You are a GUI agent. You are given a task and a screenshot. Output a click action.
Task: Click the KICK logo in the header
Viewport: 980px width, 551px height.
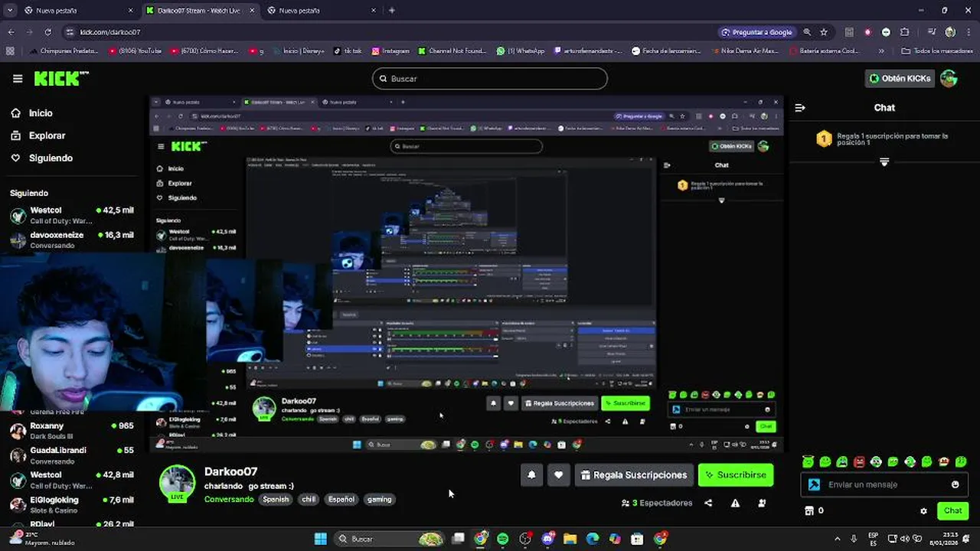[61, 78]
